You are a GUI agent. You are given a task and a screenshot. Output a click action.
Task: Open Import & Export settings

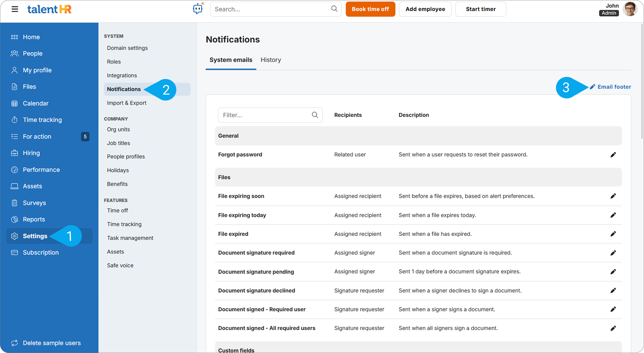click(x=126, y=103)
